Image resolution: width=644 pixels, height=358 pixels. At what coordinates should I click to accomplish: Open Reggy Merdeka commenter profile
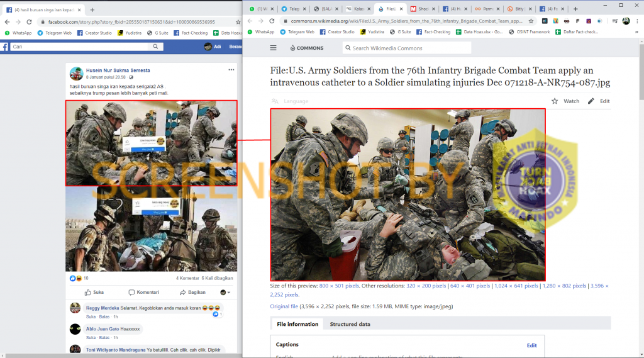103,308
